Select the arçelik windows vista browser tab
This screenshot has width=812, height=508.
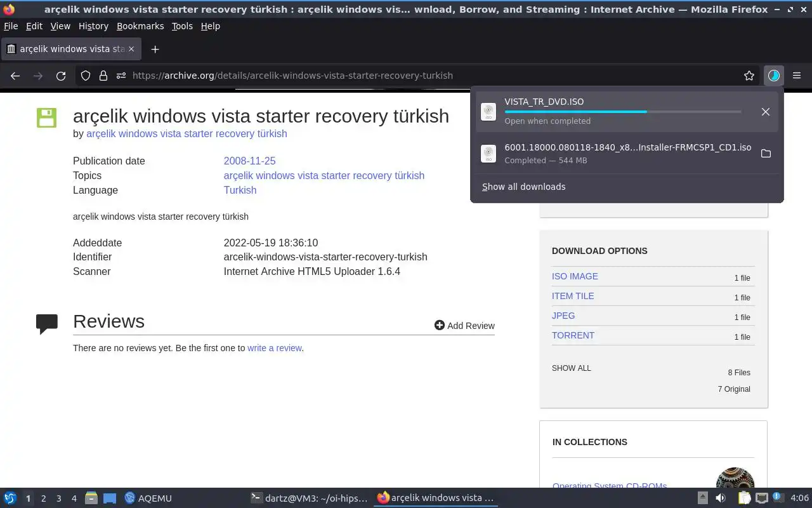(x=71, y=49)
